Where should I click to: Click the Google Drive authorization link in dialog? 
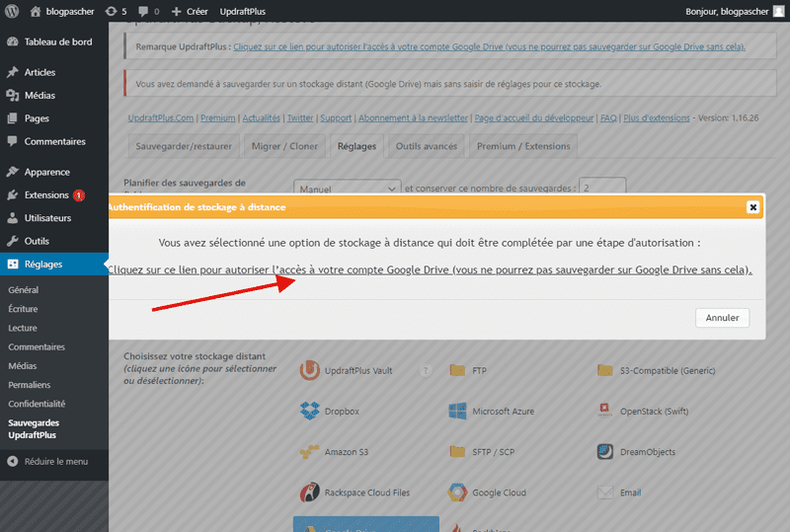[430, 270]
